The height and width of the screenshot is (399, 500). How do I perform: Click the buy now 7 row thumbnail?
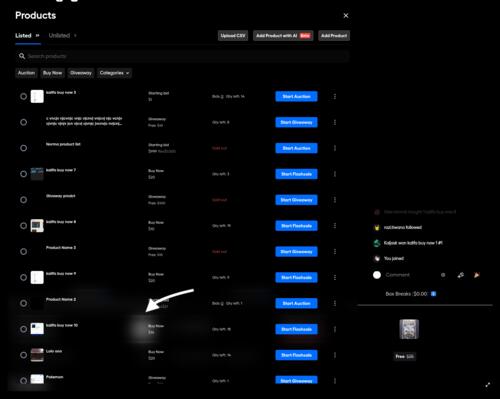click(37, 174)
